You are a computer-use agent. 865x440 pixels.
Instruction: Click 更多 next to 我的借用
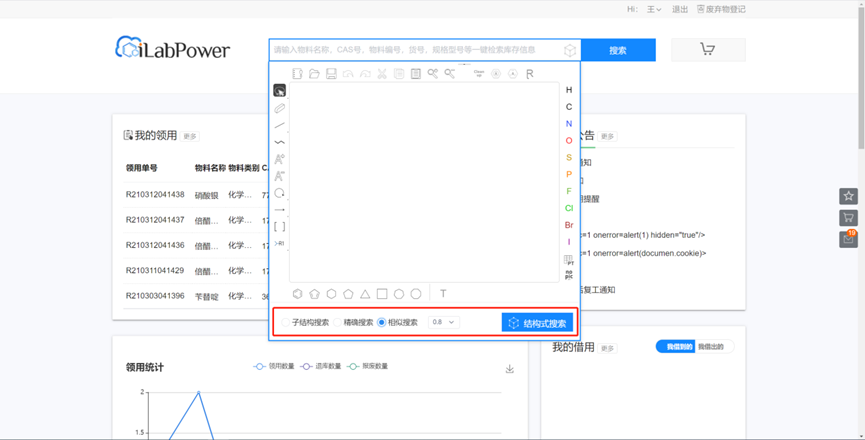(607, 348)
